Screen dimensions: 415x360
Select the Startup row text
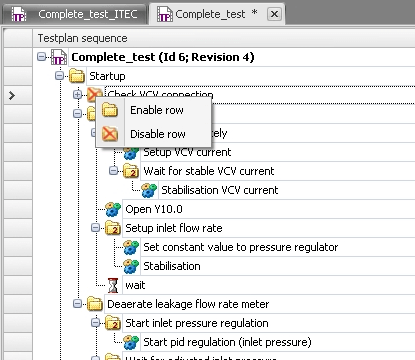107,76
